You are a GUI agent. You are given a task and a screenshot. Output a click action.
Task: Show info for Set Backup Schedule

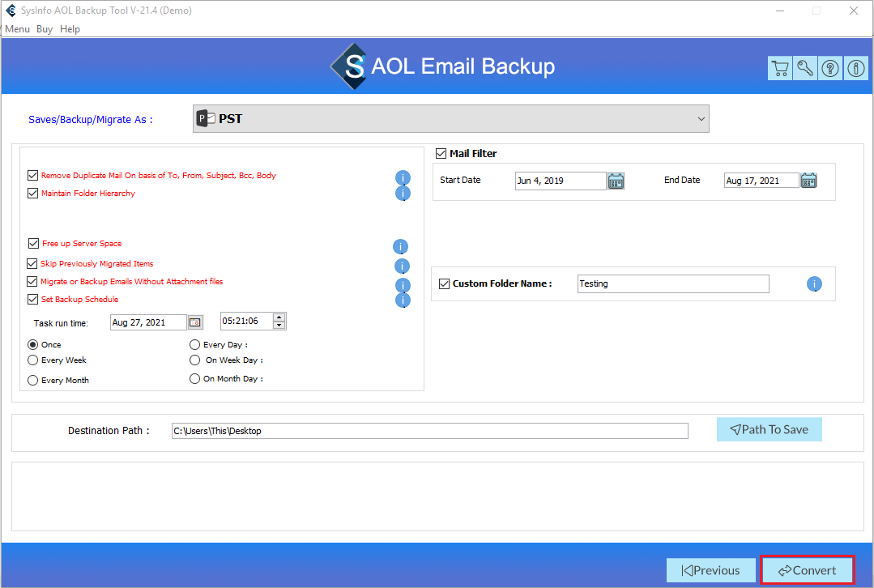tap(403, 300)
